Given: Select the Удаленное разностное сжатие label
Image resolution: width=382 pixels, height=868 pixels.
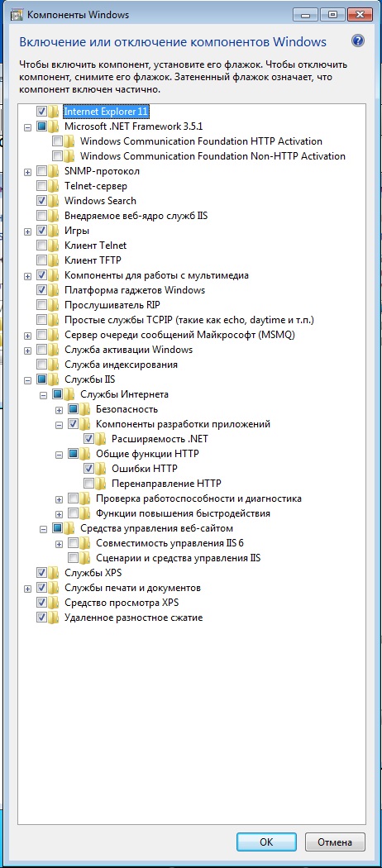Looking at the screenshot, I should click(133, 618).
